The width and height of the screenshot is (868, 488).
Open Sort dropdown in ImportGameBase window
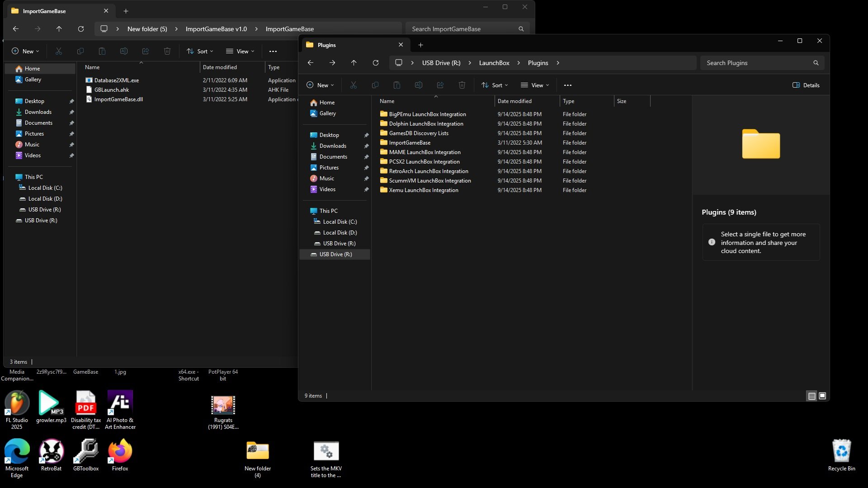point(200,51)
